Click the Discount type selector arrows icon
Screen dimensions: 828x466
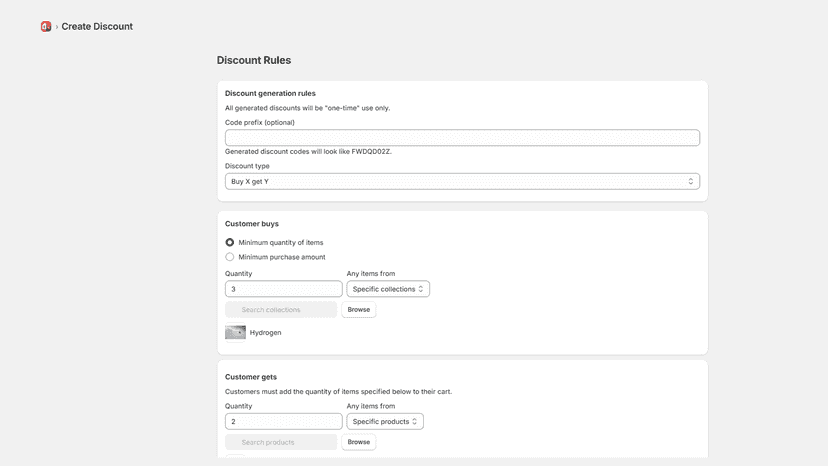[x=690, y=181]
